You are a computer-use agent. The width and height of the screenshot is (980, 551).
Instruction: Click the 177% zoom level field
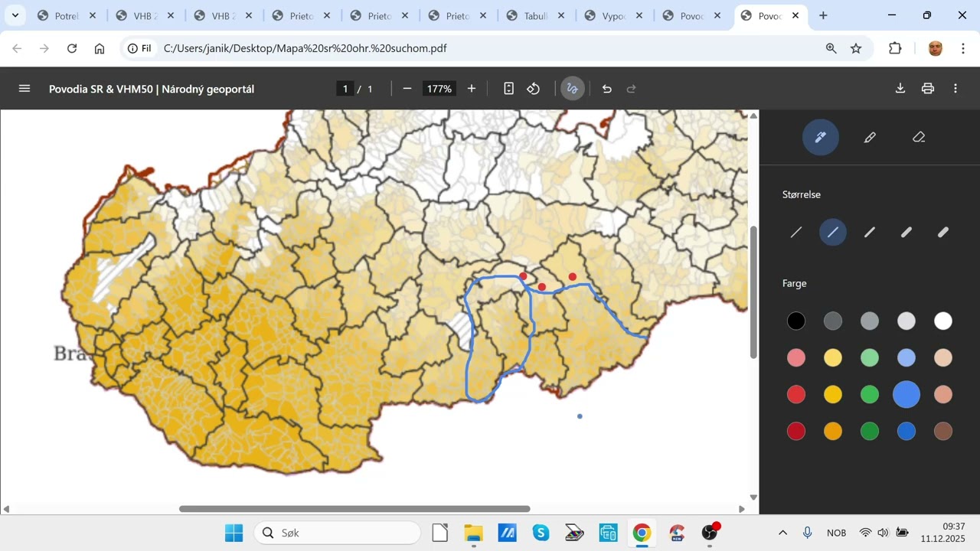point(439,89)
